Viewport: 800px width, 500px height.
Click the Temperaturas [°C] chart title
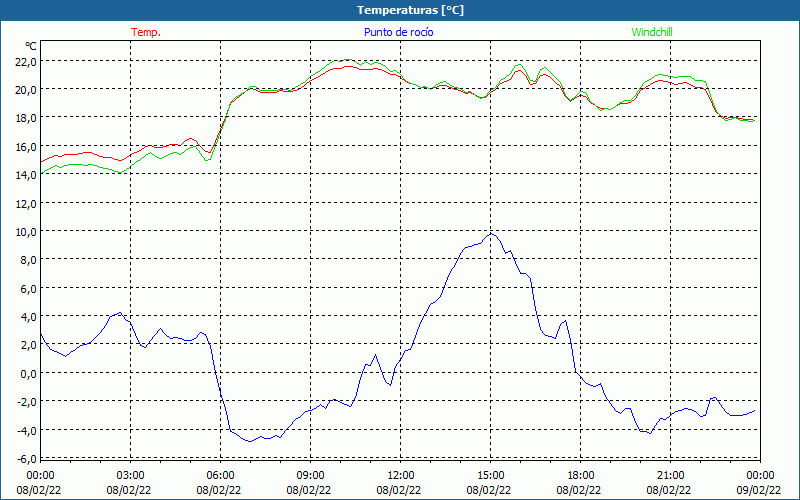click(x=410, y=10)
